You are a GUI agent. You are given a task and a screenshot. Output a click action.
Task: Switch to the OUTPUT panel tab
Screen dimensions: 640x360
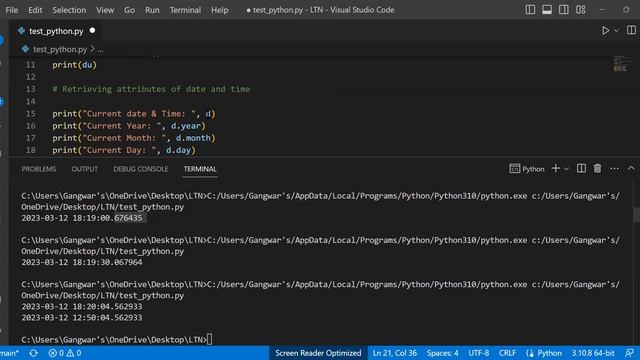(84, 169)
